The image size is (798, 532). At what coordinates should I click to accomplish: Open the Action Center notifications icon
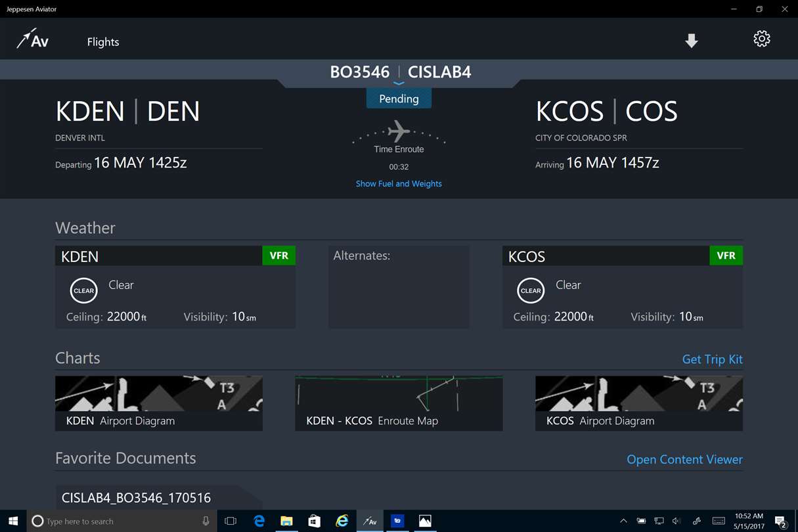point(780,522)
